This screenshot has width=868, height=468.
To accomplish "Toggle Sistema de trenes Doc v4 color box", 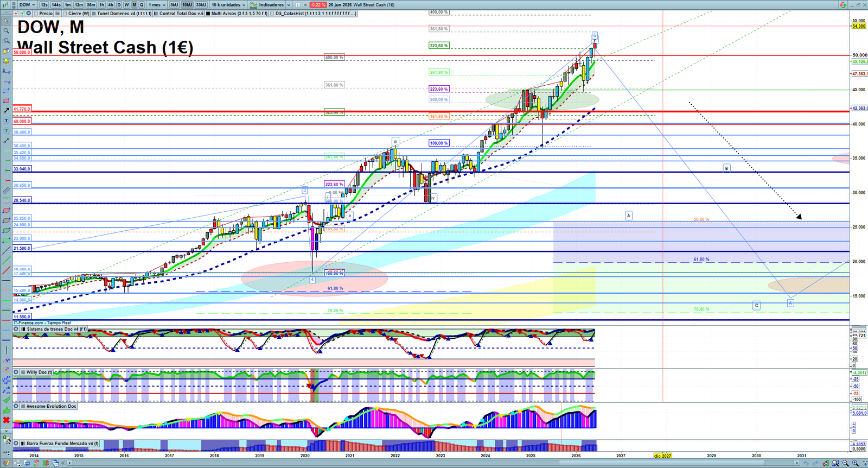I will tap(23, 329).
